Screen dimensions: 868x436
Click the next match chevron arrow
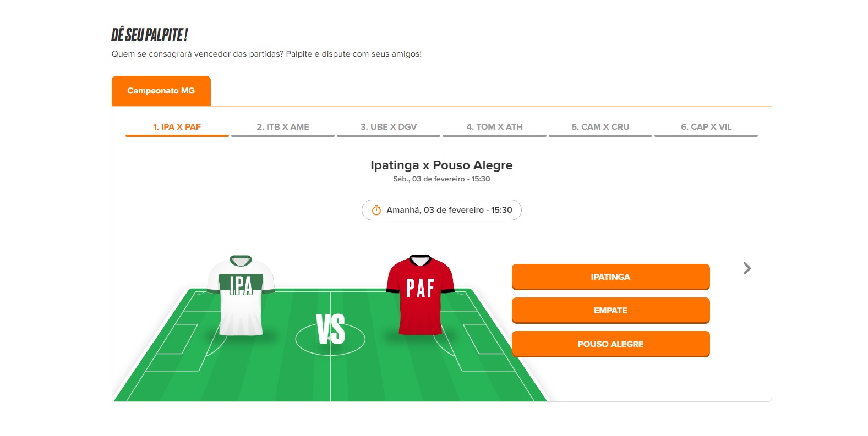[747, 268]
